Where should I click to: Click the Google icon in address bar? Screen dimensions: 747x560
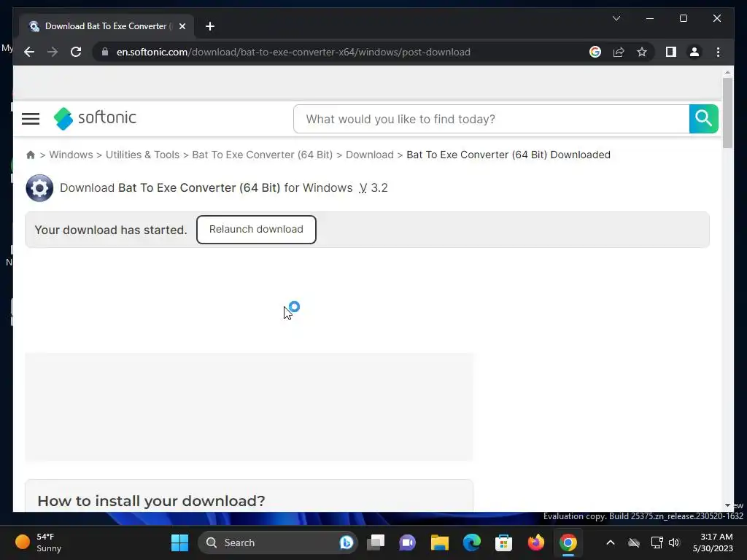pyautogui.click(x=595, y=52)
